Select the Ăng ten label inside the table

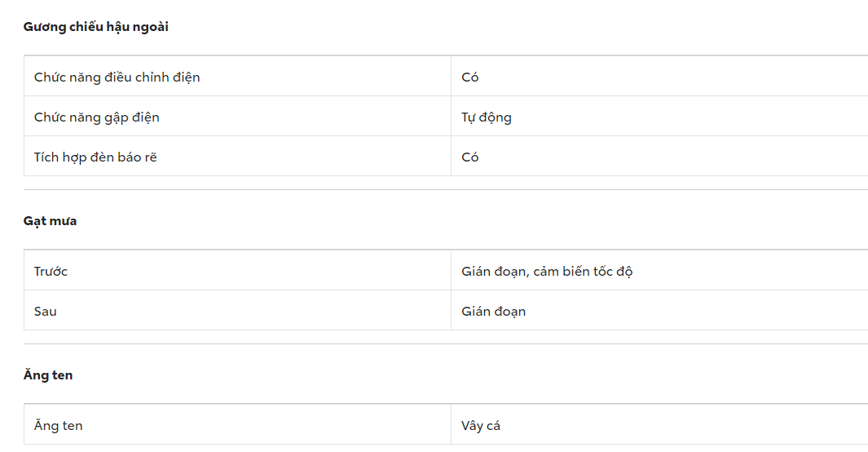pyautogui.click(x=58, y=426)
